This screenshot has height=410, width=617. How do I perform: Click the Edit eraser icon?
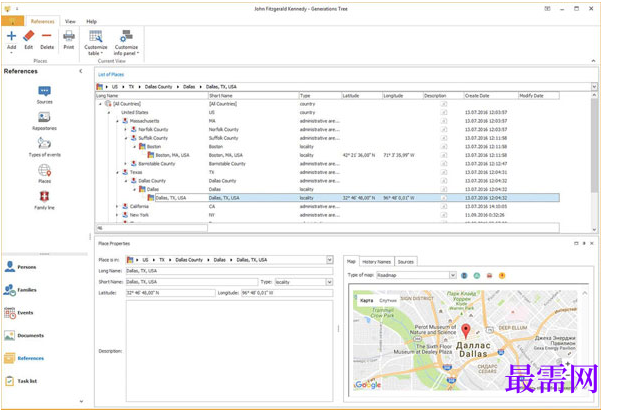tap(29, 36)
